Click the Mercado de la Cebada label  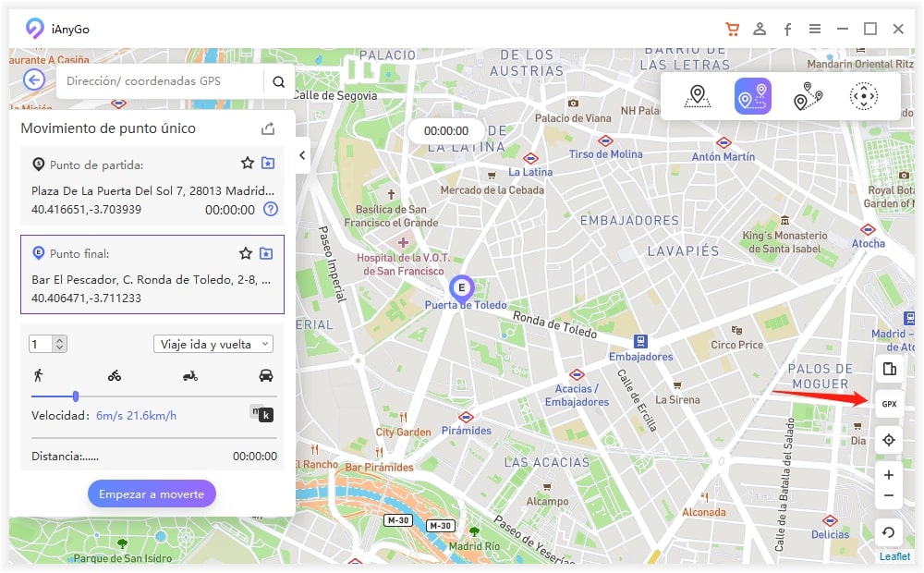coord(492,189)
